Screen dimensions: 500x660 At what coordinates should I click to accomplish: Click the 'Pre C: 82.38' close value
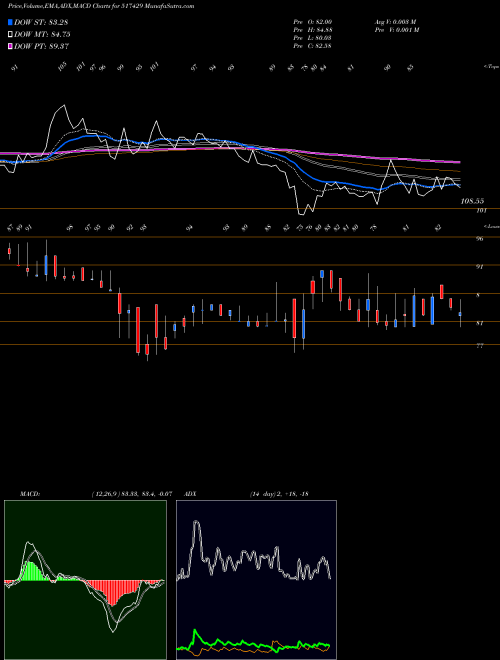tap(313, 45)
